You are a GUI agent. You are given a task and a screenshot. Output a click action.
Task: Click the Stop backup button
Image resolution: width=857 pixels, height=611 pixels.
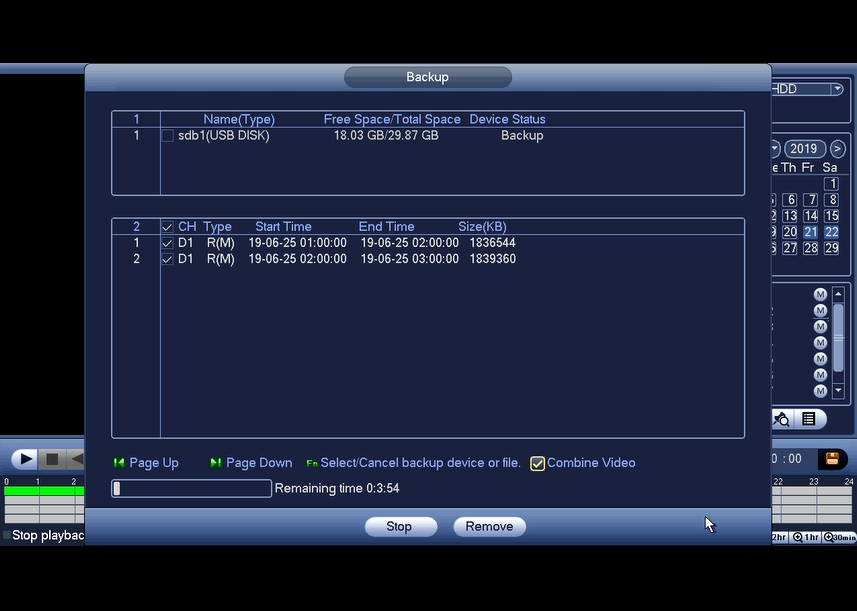tap(401, 526)
